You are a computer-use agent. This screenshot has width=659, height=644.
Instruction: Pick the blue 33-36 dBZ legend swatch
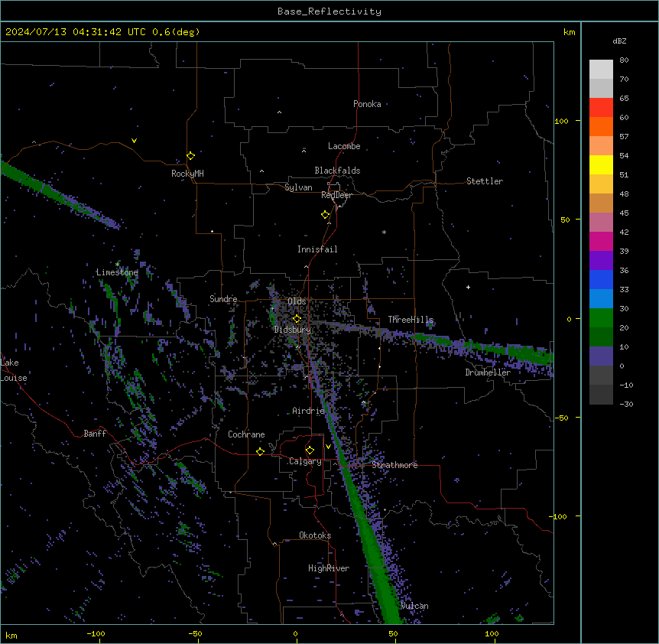click(x=601, y=279)
